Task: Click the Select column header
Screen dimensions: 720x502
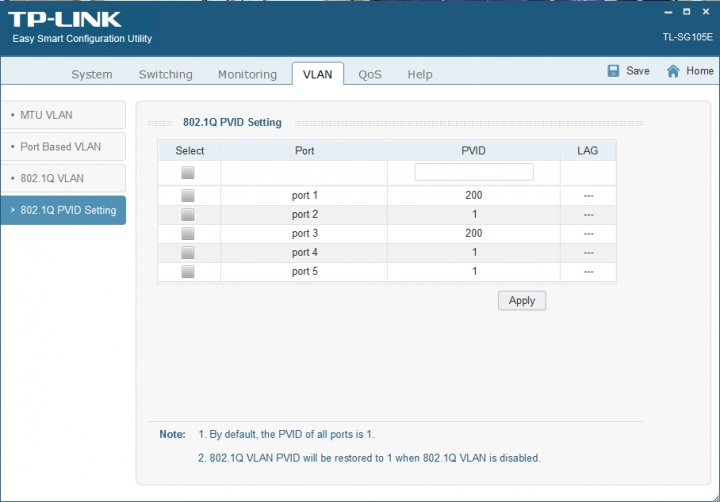Action: [190, 151]
